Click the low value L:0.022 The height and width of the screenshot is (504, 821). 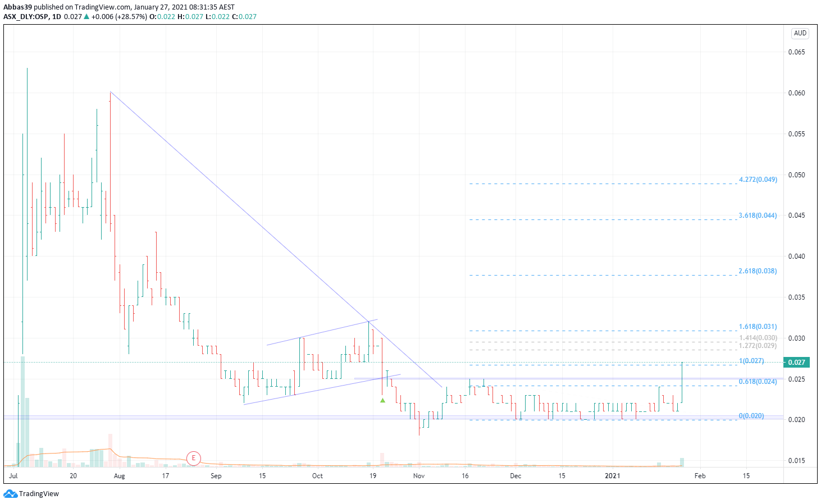coord(217,17)
